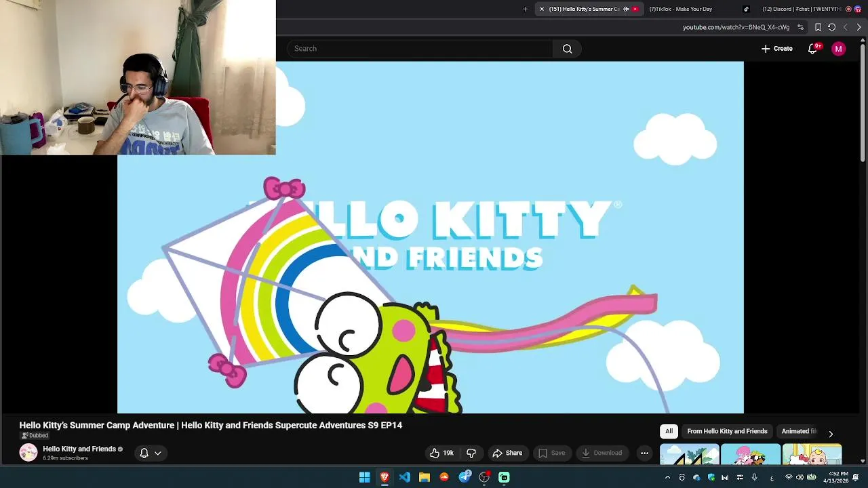Viewport: 868px width, 488px height.
Task: Open OBS Studio from the taskbar
Action: pos(484,477)
